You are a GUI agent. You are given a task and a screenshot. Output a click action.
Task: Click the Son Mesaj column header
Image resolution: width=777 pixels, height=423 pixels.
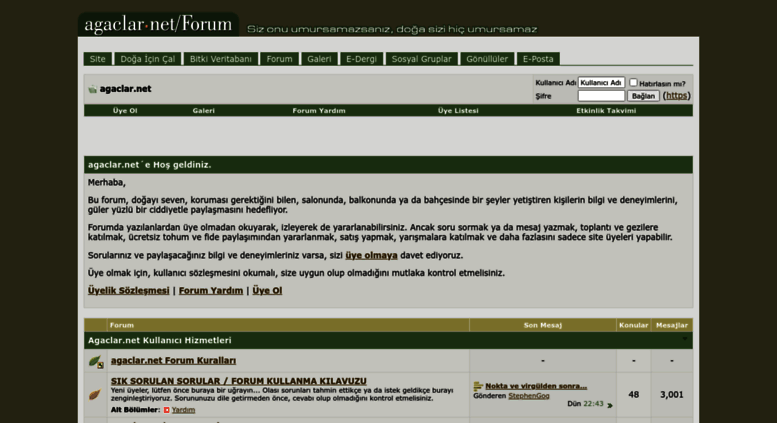(543, 325)
